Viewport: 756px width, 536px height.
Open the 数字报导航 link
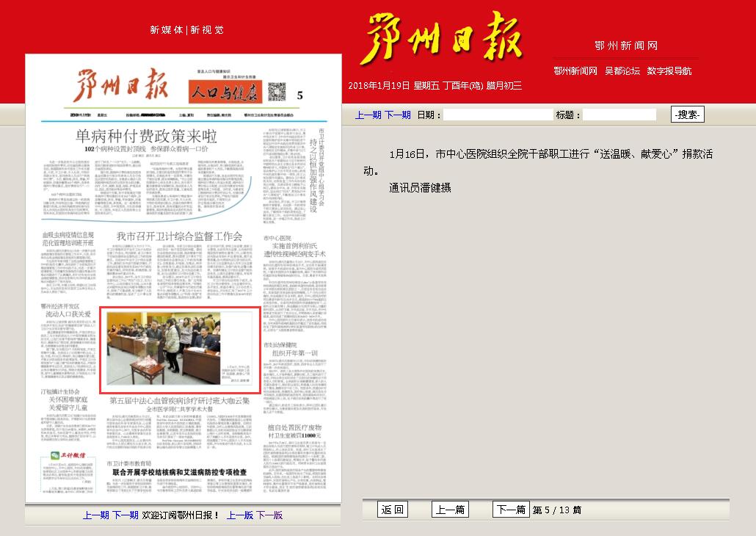(669, 71)
